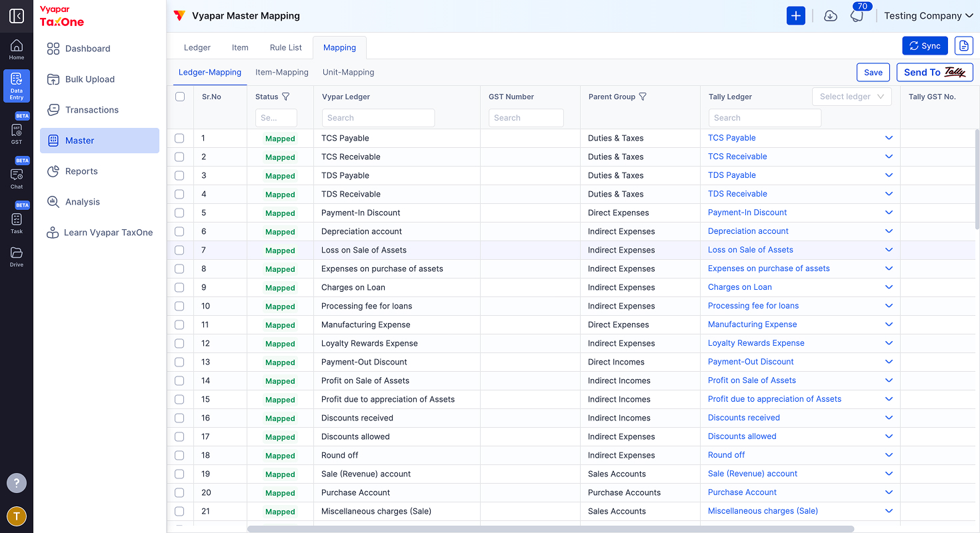Expand Tally Ledger dropdown for Processing fee for loans
Screen dimensions: 980x533
[x=889, y=306]
